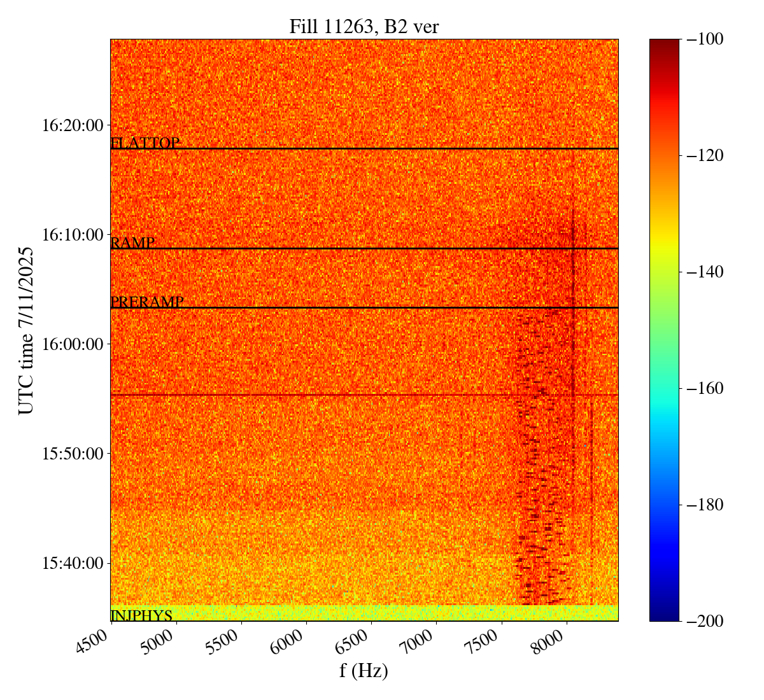Select the RAMP phase label
The image size is (764, 700).
132,242
